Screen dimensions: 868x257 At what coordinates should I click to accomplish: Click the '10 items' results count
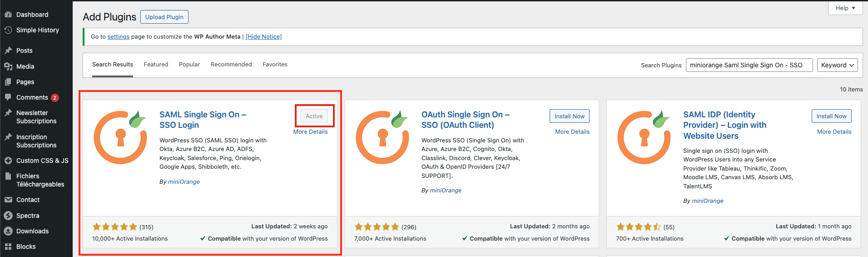click(851, 90)
